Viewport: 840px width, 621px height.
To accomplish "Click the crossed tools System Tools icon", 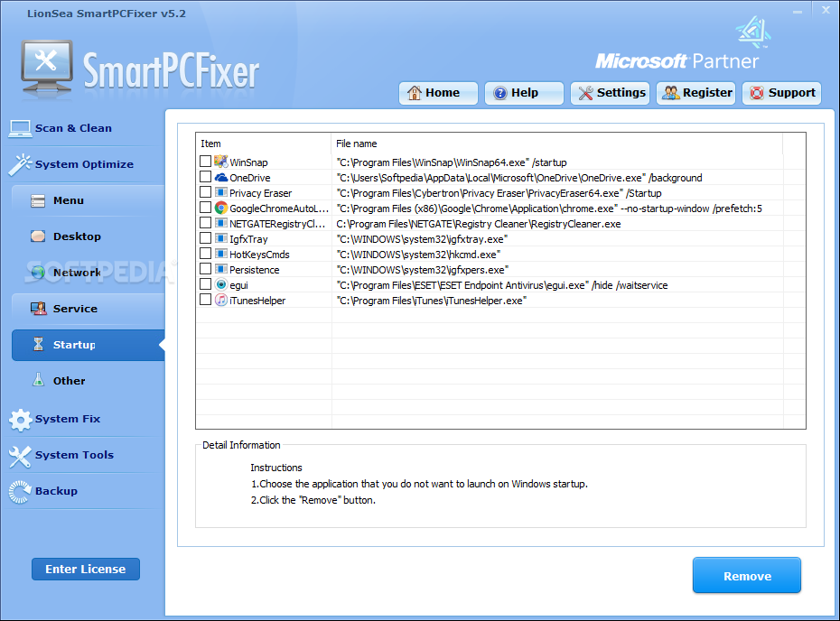I will [x=21, y=456].
